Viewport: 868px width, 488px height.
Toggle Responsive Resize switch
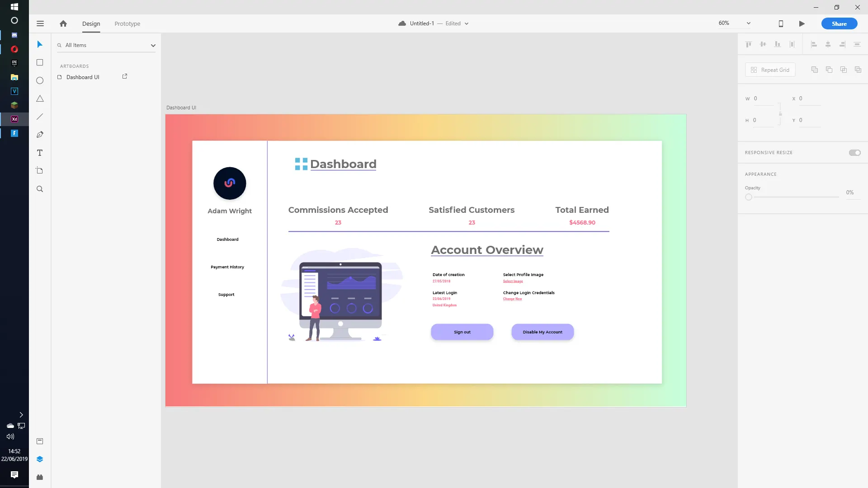[854, 153]
